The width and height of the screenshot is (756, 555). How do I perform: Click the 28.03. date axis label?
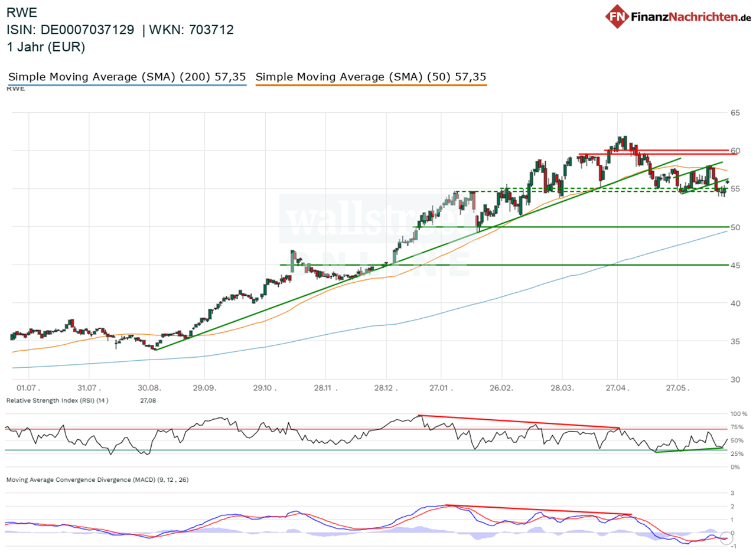[562, 389]
